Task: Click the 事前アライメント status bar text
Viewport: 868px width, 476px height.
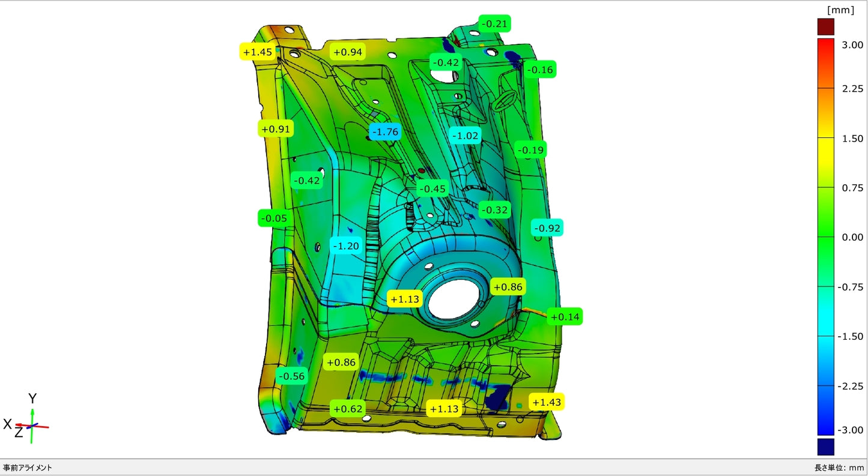Action: point(28,468)
